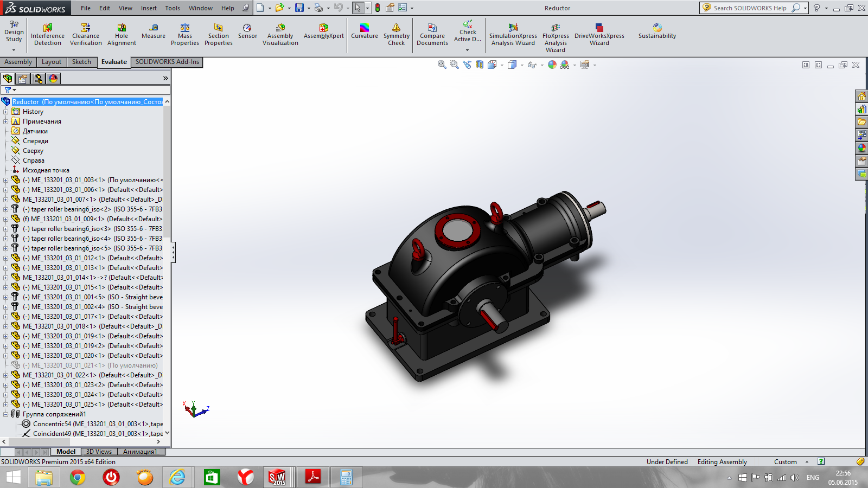
Task: Open the Design Study dropdown arrow
Action: click(14, 50)
